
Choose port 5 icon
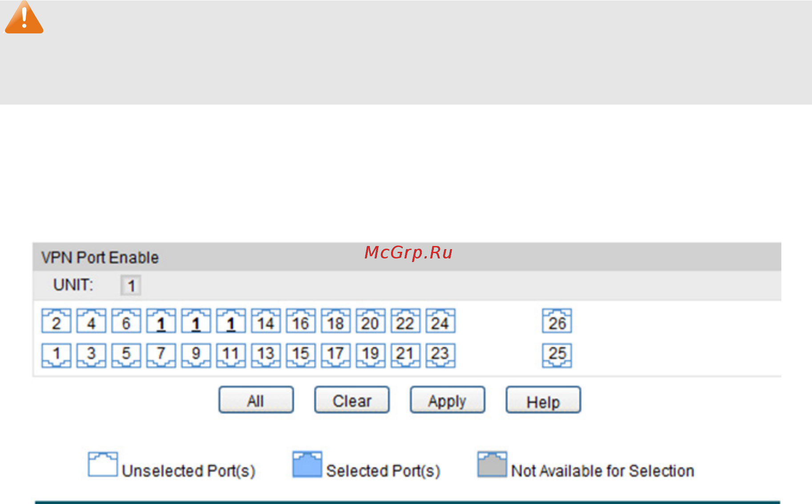pos(126,355)
